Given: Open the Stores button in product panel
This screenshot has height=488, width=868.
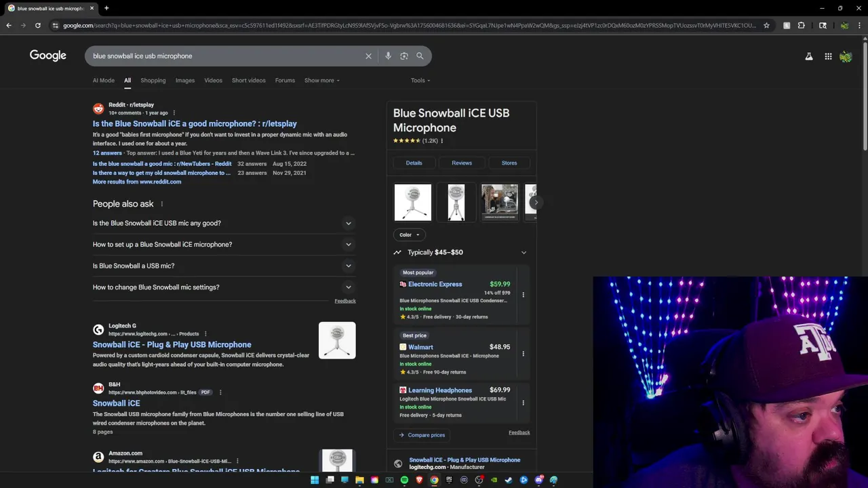Looking at the screenshot, I should point(509,163).
